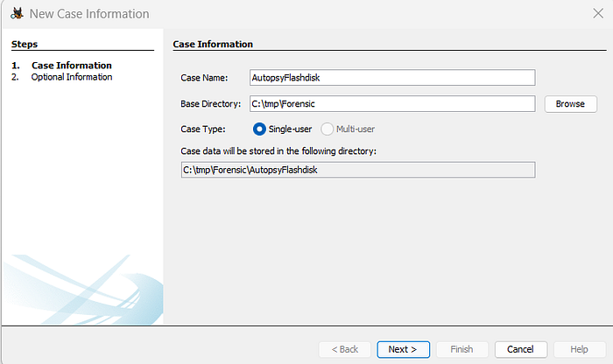Click the Base Directory input field
This screenshot has height=364, width=613.
[x=392, y=104]
